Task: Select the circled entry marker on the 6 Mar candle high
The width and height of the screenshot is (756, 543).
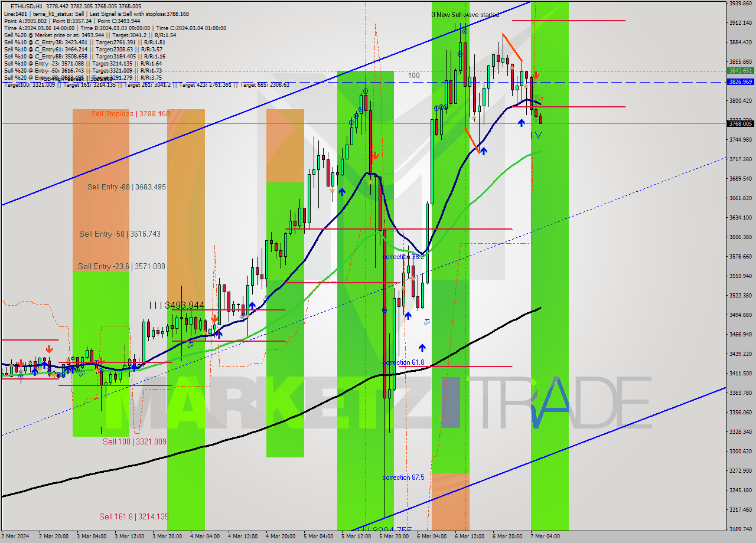Action: [x=465, y=31]
